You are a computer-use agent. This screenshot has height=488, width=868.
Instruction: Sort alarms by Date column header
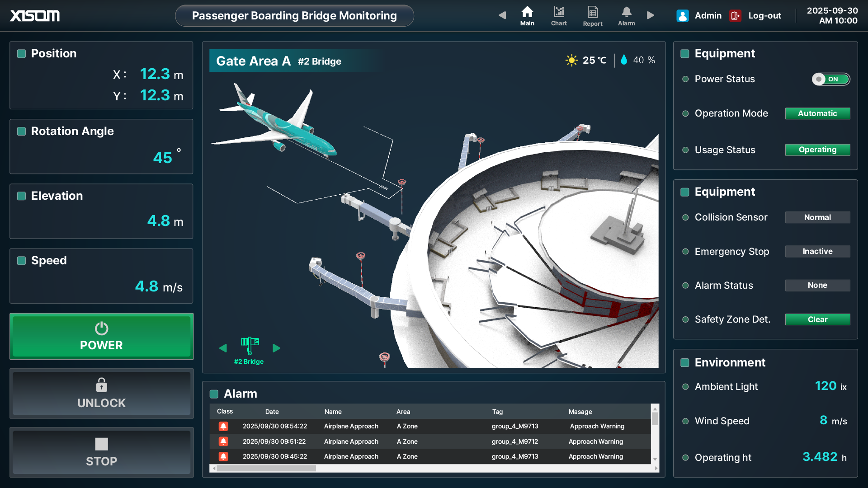272,412
